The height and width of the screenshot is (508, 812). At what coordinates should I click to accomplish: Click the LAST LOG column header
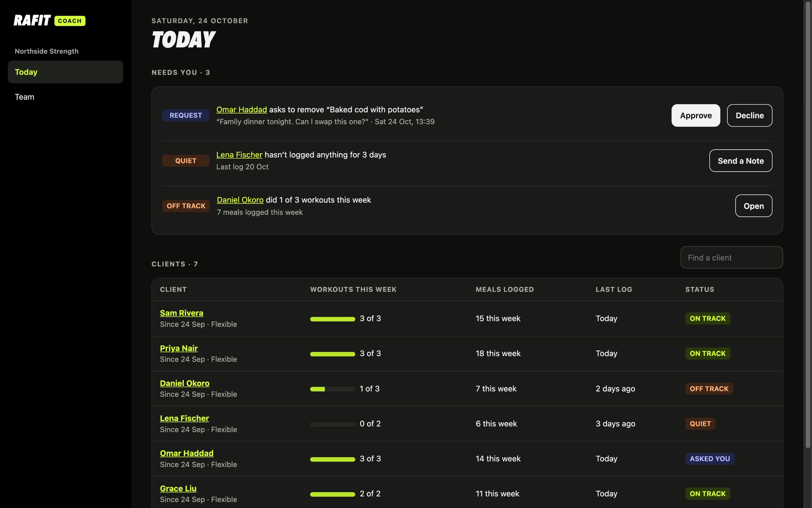[x=614, y=290]
